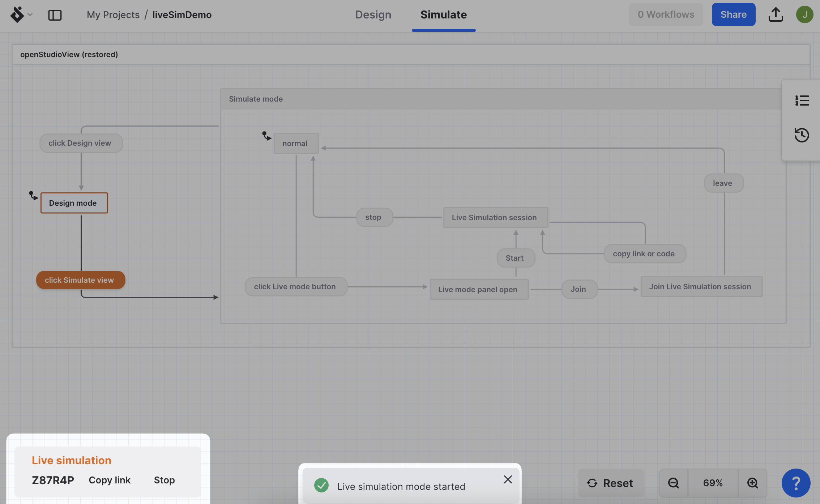
Task: Click the share upload/export icon
Action: point(775,14)
